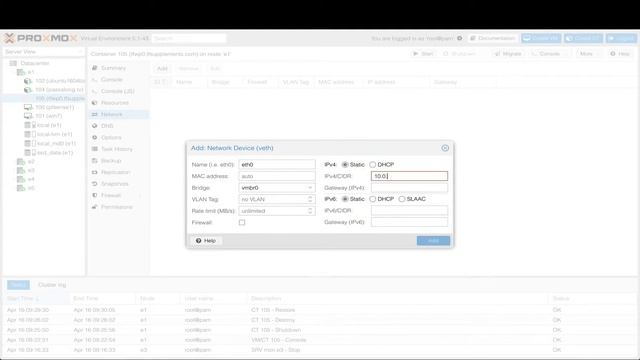Open the Documentation link
Screen dimensions: 640x360
493,38
